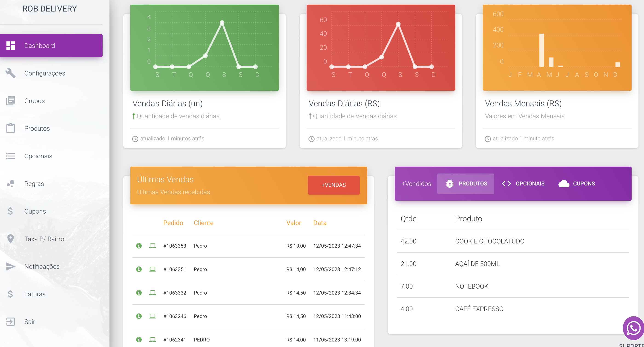Click the info icon for order #1063246
Viewport: 644px width, 347px height.
(x=139, y=316)
